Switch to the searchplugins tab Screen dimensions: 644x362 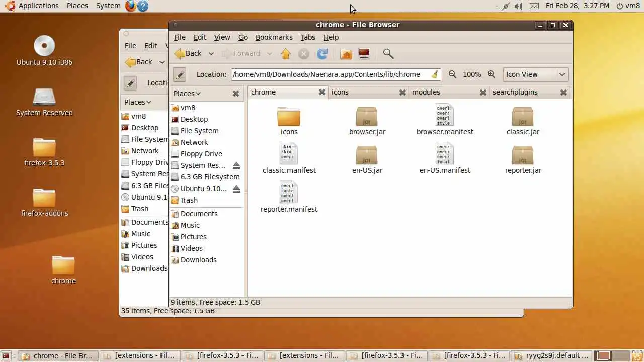tap(529, 93)
